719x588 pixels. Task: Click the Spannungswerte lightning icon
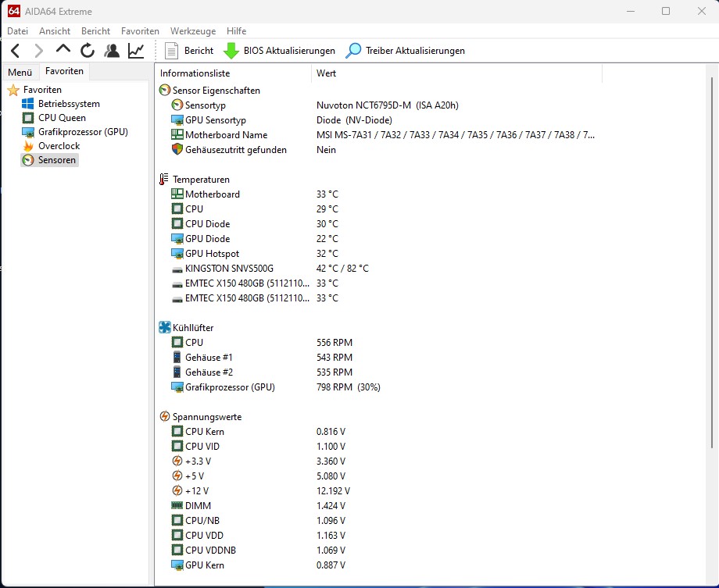coord(165,416)
